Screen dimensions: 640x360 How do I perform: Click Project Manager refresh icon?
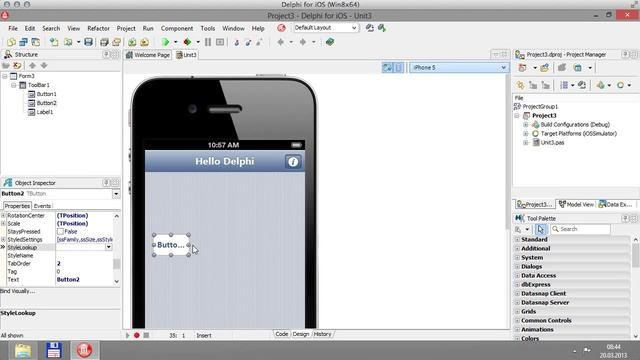coord(582,85)
